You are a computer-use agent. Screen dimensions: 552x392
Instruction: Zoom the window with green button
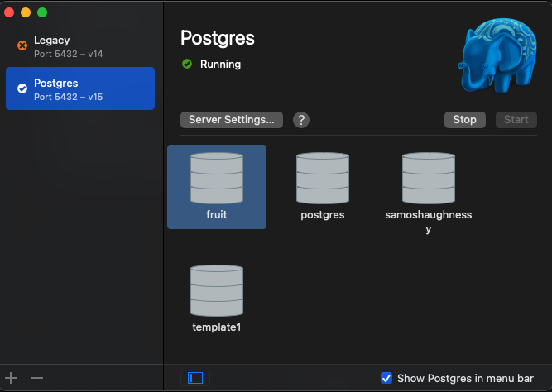[x=42, y=12]
